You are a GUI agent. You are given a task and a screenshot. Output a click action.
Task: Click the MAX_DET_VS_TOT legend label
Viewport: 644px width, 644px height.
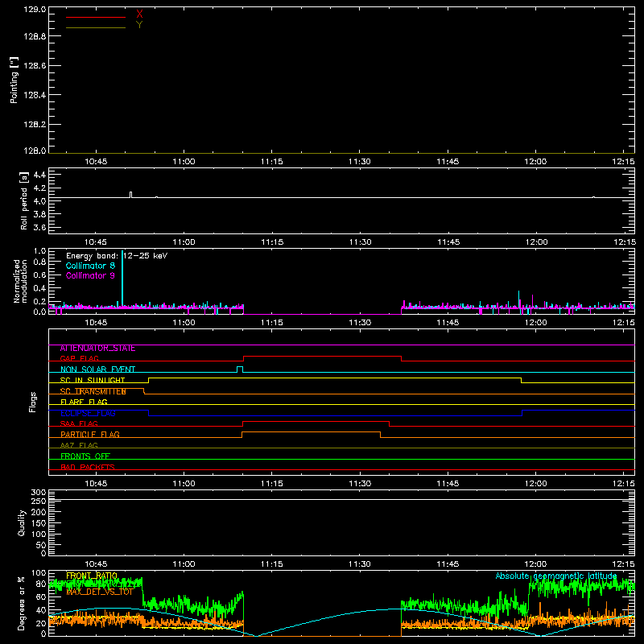pos(99,592)
